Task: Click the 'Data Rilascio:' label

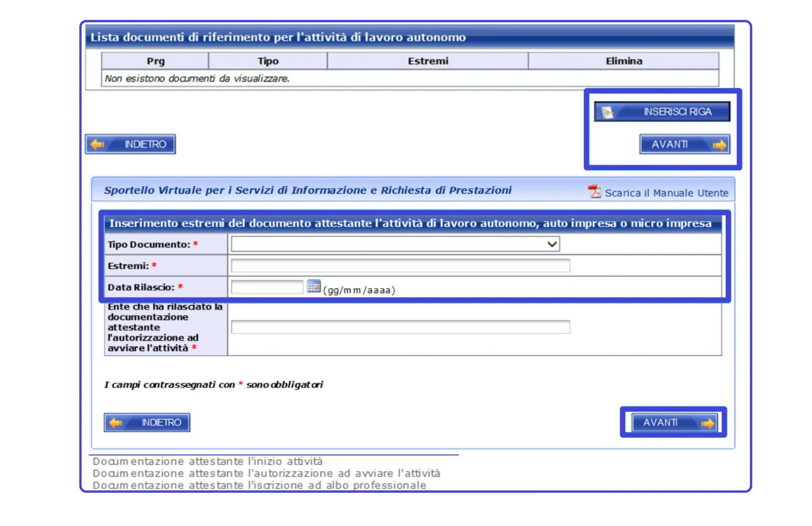Action: (x=141, y=287)
